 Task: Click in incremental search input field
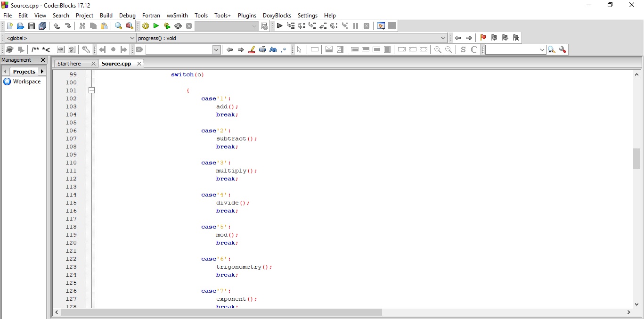(x=179, y=49)
